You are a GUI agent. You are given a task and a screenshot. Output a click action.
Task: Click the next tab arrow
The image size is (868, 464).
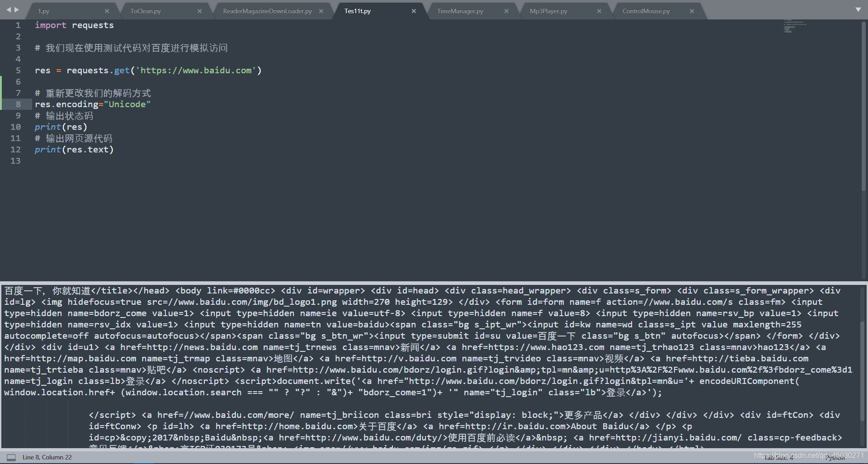click(17, 9)
